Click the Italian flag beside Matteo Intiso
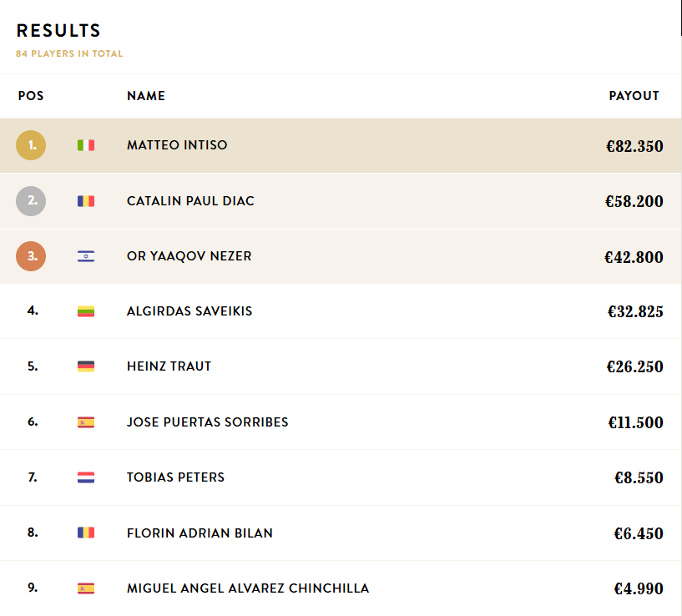Image resolution: width=682 pixels, height=616 pixels. pos(85,145)
